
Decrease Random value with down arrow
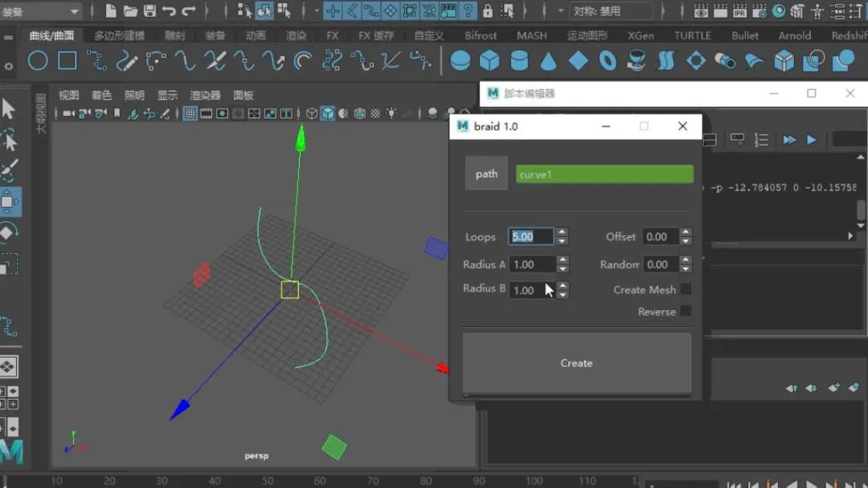coord(686,269)
